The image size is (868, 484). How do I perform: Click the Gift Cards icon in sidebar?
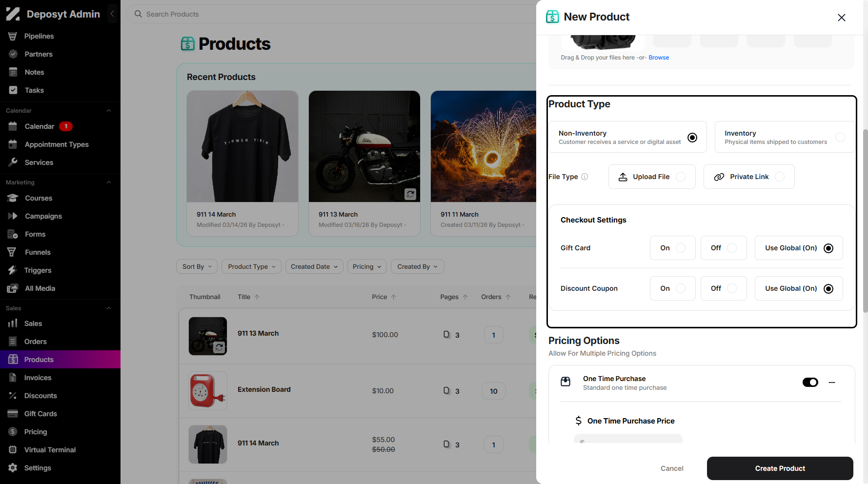(13, 414)
